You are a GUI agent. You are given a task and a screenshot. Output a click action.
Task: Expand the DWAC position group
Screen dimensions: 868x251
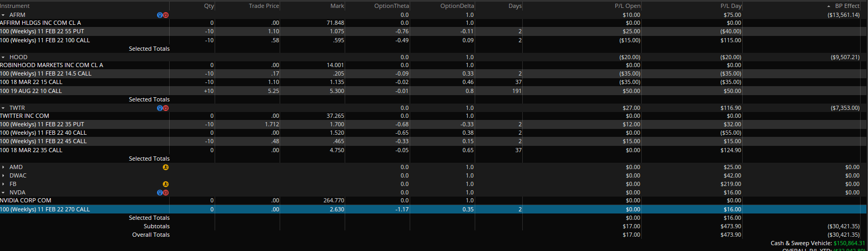(x=3, y=175)
